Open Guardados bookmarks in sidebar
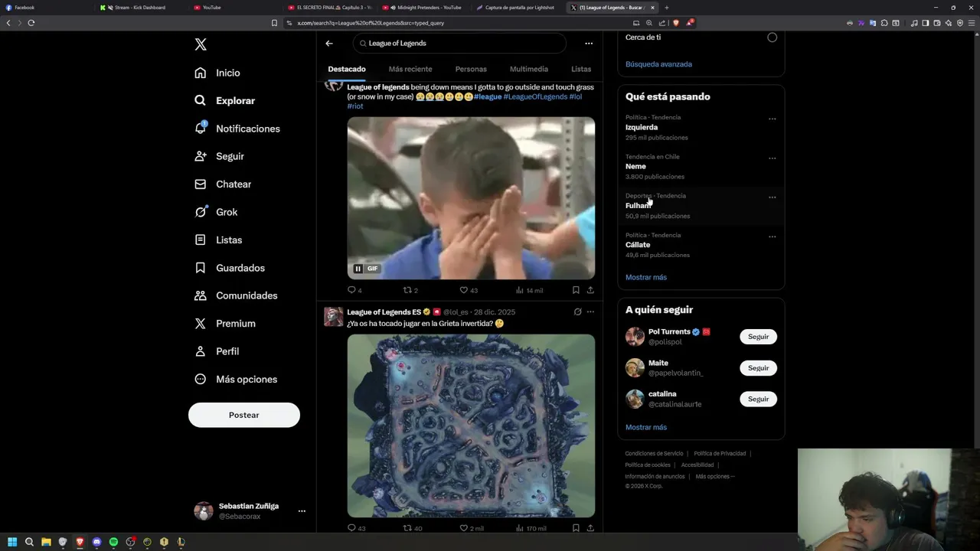 click(x=229, y=268)
